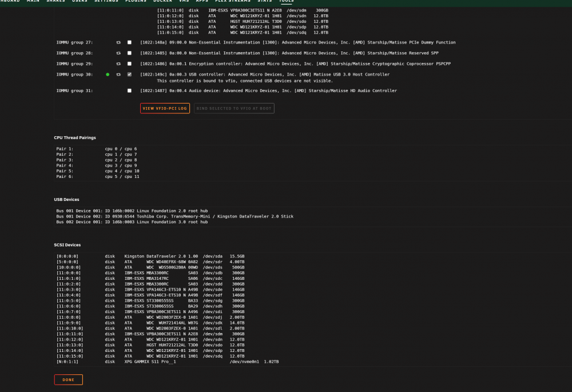Image resolution: width=572 pixels, height=392 pixels.
Task: Click the IBM-ESXS MBA3300RC /dev/sdb row
Action: point(150,272)
